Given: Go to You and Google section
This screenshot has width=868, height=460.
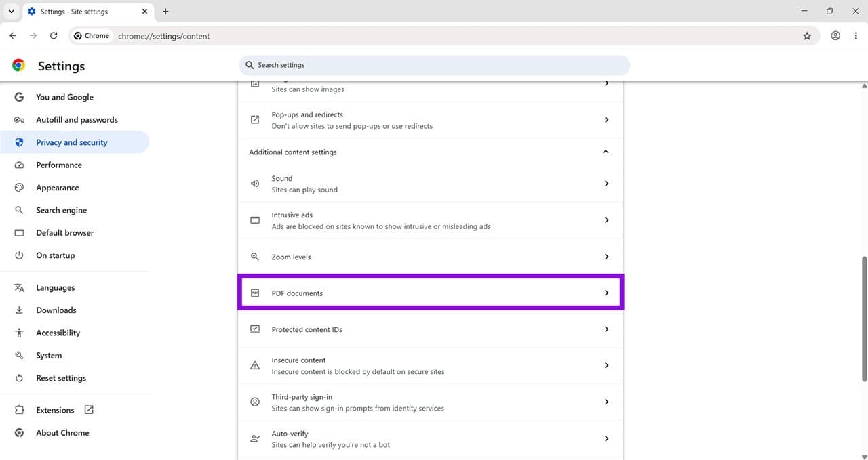Looking at the screenshot, I should (x=75, y=97).
